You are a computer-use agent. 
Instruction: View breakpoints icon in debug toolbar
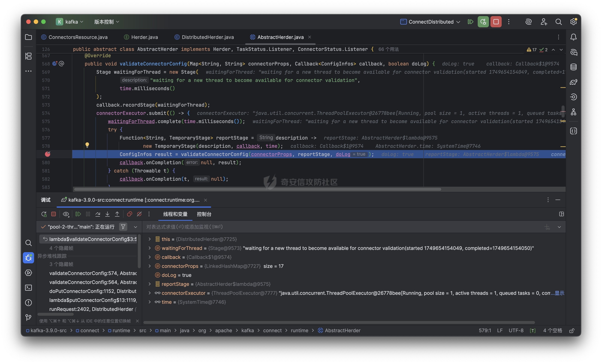coord(130,214)
